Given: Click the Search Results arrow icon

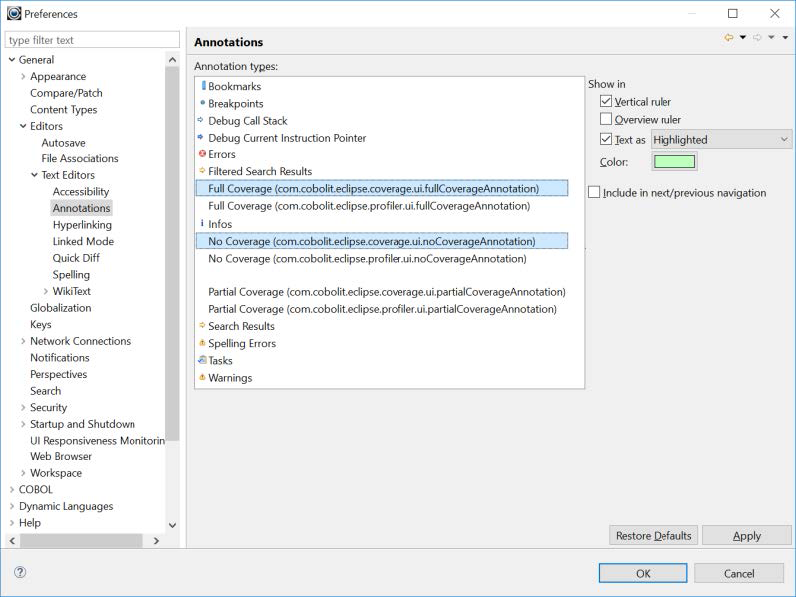Looking at the screenshot, I should (202, 325).
